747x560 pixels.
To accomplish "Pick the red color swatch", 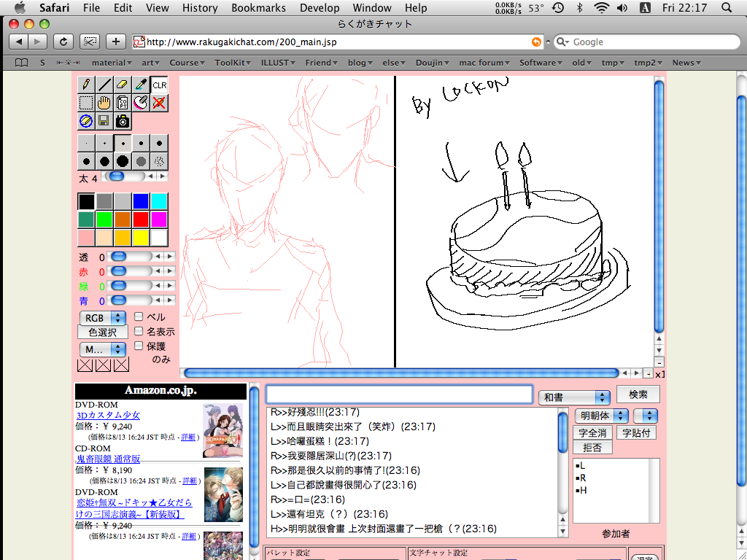I will 141,219.
